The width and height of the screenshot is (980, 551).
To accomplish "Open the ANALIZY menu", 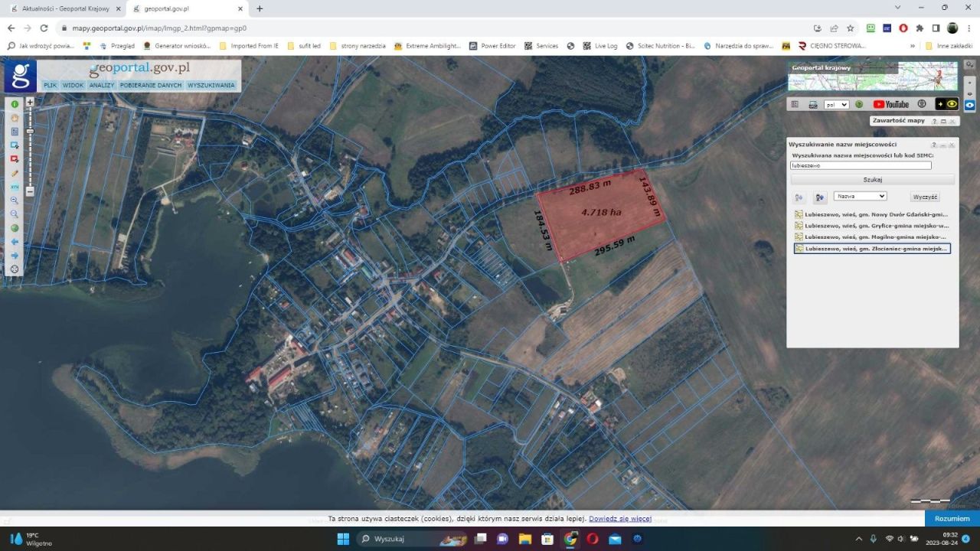I will tap(101, 85).
